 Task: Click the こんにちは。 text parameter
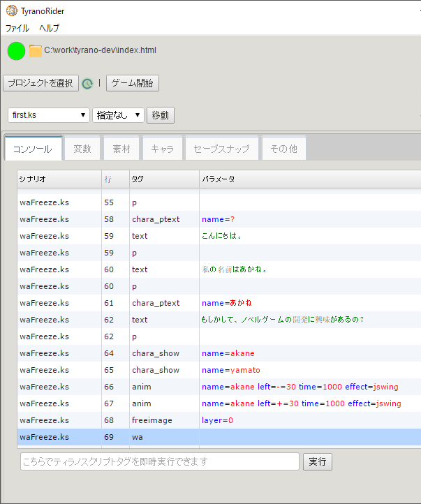pyautogui.click(x=221, y=236)
